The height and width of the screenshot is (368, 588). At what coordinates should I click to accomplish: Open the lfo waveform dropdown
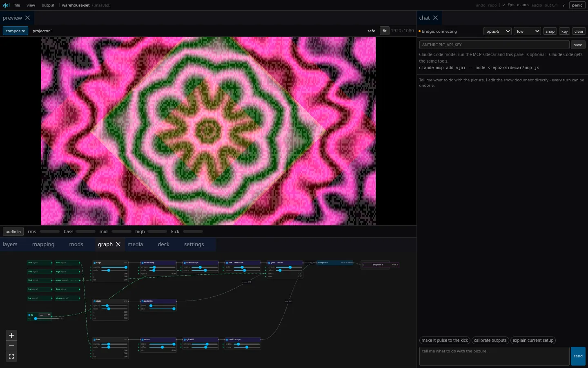pyautogui.click(x=45, y=315)
